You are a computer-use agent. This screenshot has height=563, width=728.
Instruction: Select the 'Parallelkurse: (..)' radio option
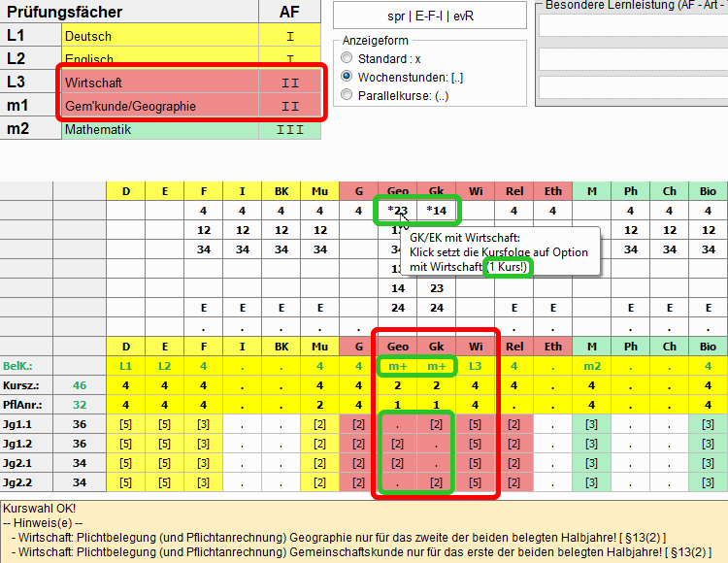[347, 95]
